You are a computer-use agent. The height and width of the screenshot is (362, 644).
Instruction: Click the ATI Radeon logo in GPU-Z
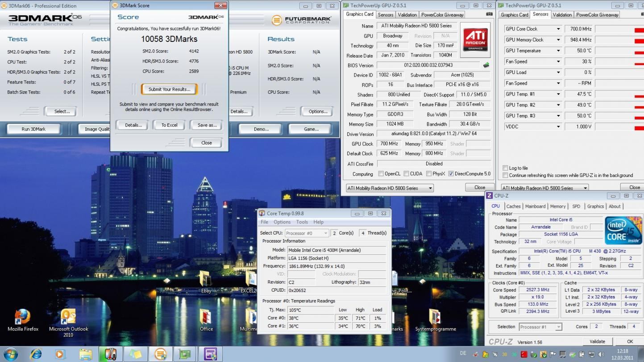[475, 39]
